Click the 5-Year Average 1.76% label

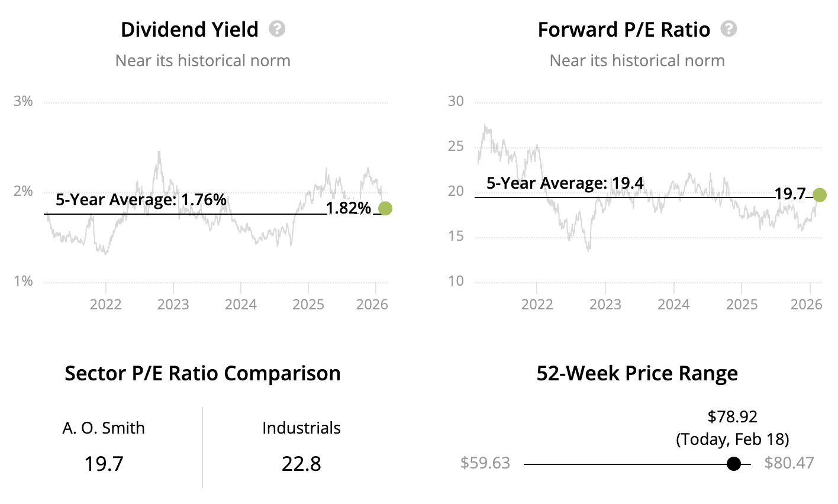(141, 200)
